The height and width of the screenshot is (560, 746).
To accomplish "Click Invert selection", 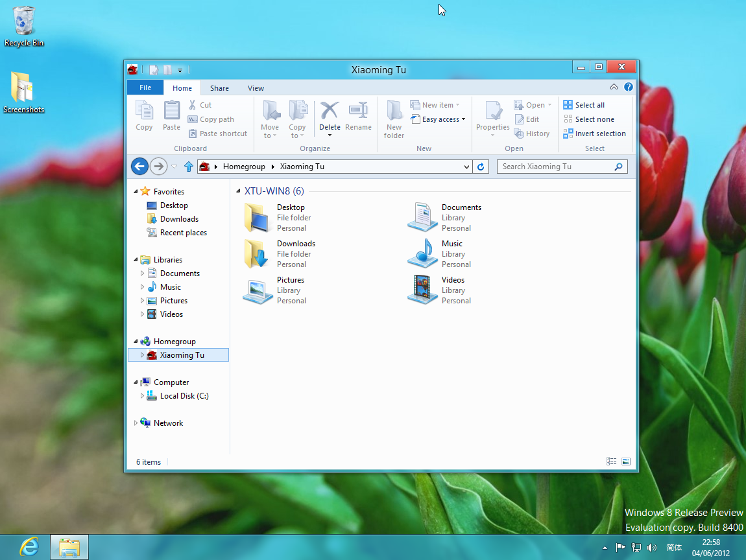I will click(x=594, y=134).
